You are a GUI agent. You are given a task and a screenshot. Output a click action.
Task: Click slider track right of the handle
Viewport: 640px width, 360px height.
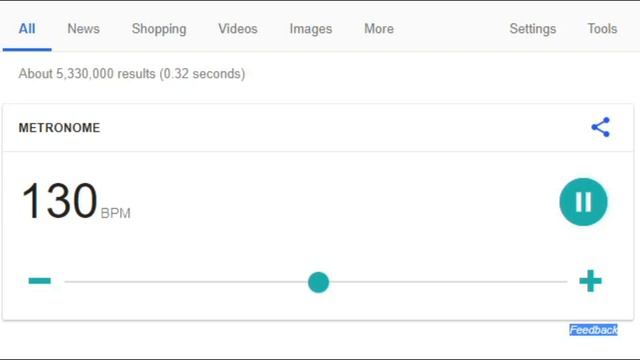[x=449, y=282]
